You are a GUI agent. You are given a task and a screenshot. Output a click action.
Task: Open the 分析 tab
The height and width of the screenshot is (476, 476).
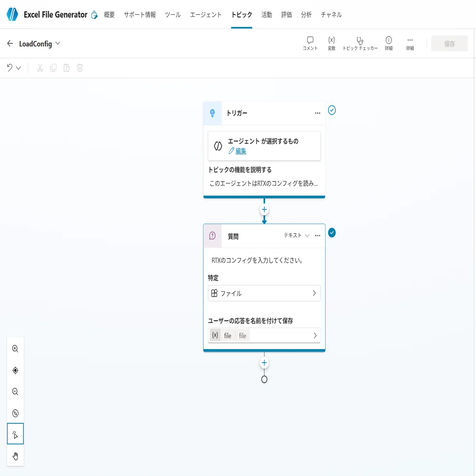(x=306, y=15)
